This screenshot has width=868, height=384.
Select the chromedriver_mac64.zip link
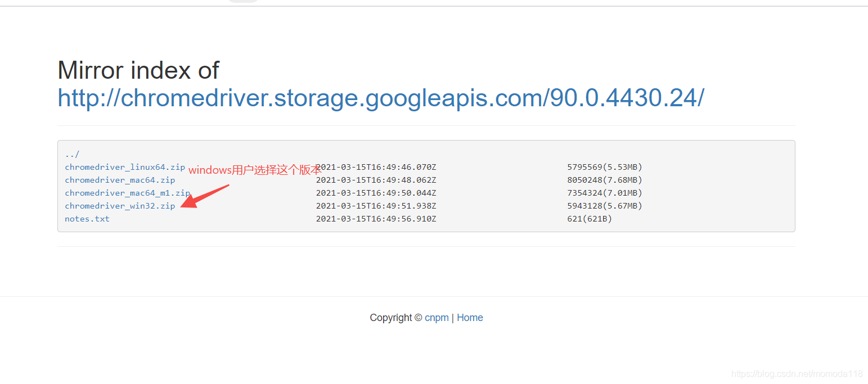pyautogui.click(x=120, y=180)
